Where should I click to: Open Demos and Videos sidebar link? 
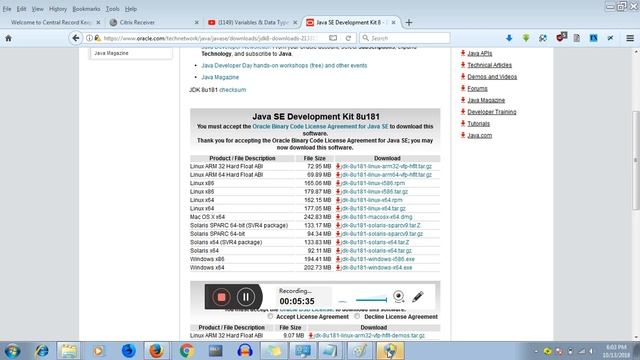pyautogui.click(x=492, y=77)
